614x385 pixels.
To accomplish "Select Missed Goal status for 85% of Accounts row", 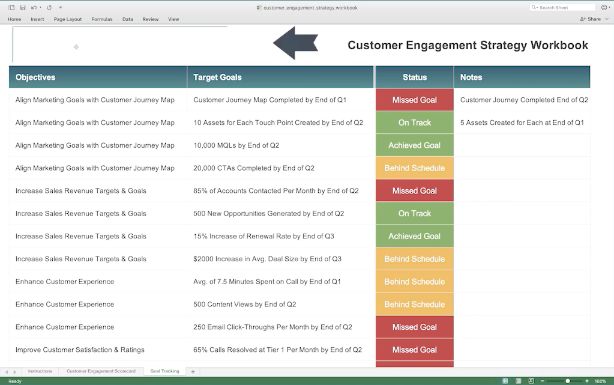I will click(x=415, y=191).
